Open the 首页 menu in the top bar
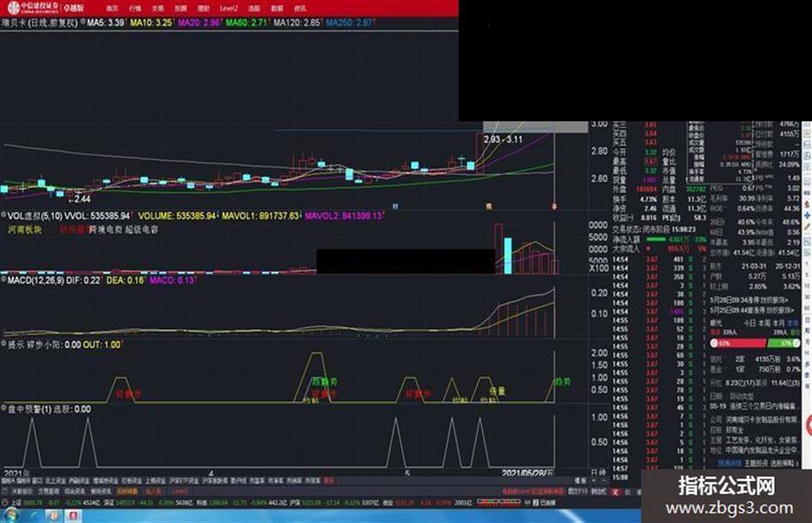The height and width of the screenshot is (523, 812). pyautogui.click(x=112, y=9)
